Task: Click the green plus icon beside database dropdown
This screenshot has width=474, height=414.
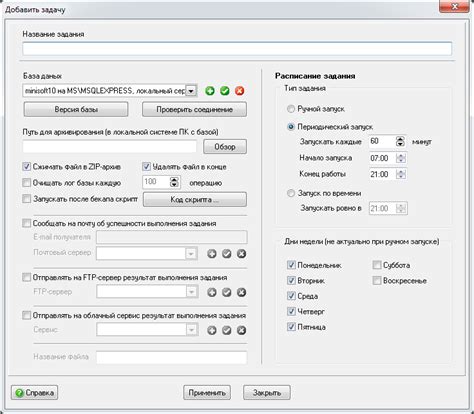Action: (x=210, y=91)
